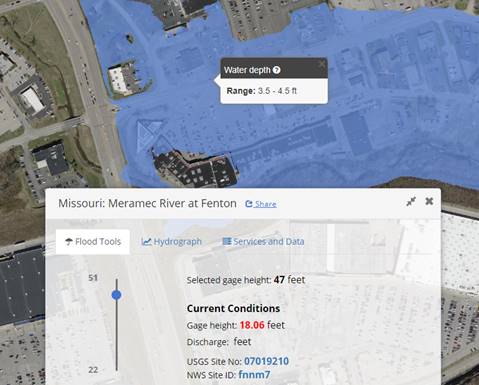Collapse the Meramec River info panel
479x385 pixels.
pos(411,201)
